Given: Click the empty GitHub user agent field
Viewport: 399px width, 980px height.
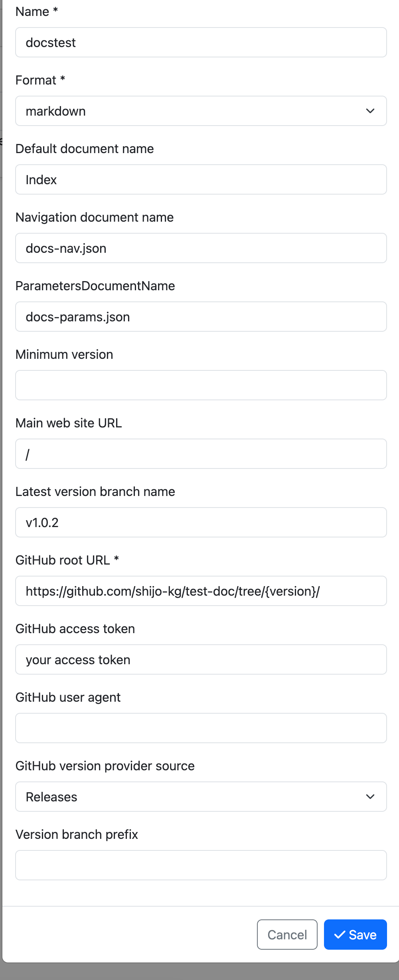Looking at the screenshot, I should pos(201,728).
